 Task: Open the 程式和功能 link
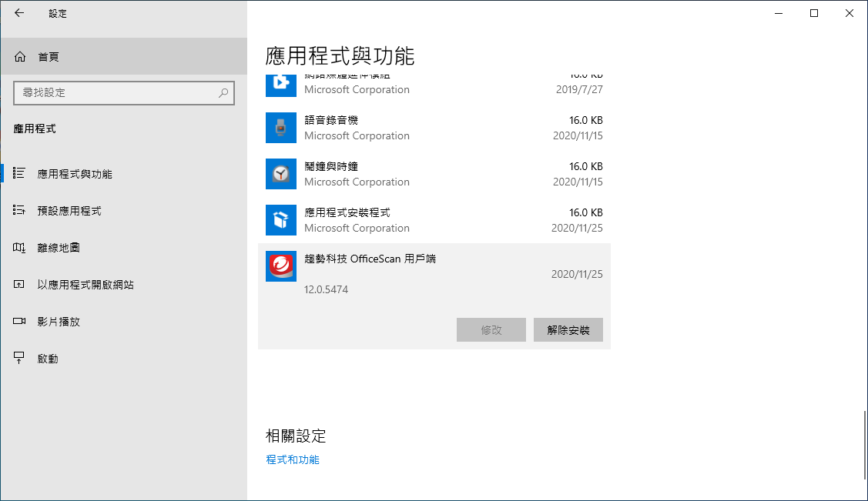click(x=293, y=459)
